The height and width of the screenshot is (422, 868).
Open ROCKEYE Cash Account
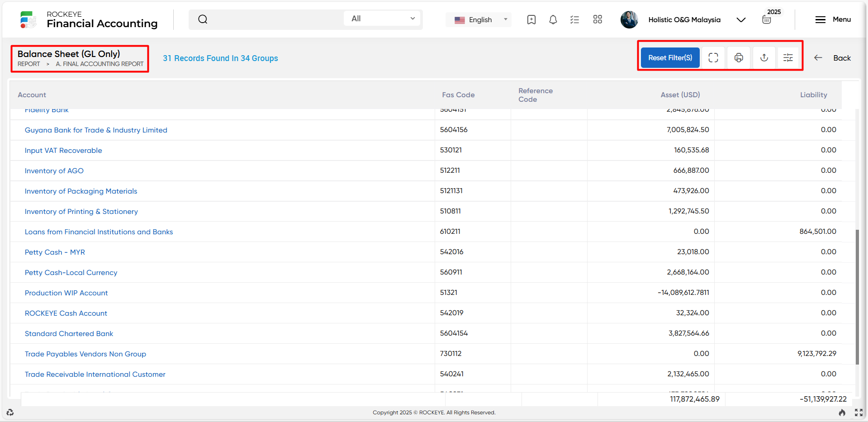(x=66, y=313)
